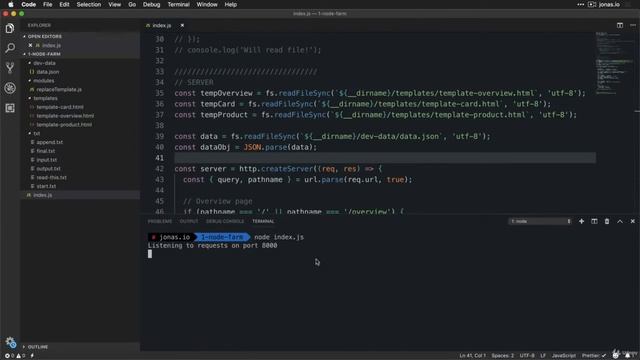
Task: Collapse the templates folder
Action: tap(45, 98)
